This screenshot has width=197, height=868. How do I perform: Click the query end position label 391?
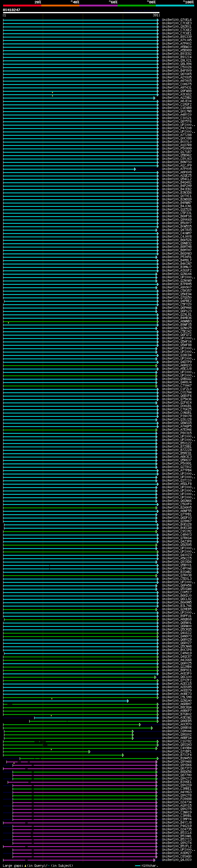click(155, 15)
